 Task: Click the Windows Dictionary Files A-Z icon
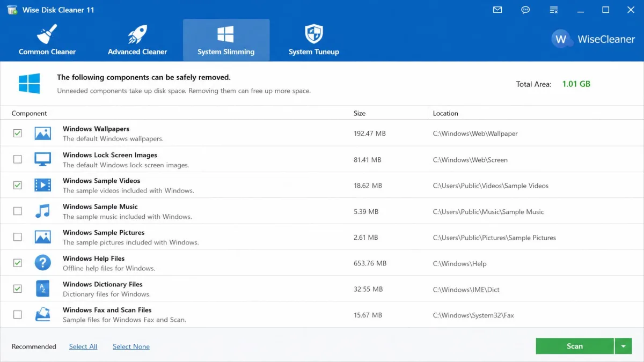coord(42,289)
